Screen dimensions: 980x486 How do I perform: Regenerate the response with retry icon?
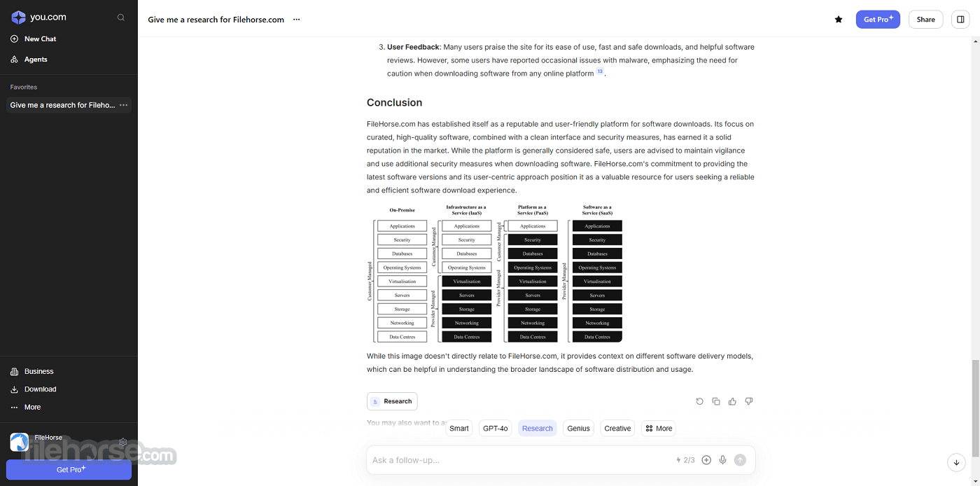coord(699,401)
